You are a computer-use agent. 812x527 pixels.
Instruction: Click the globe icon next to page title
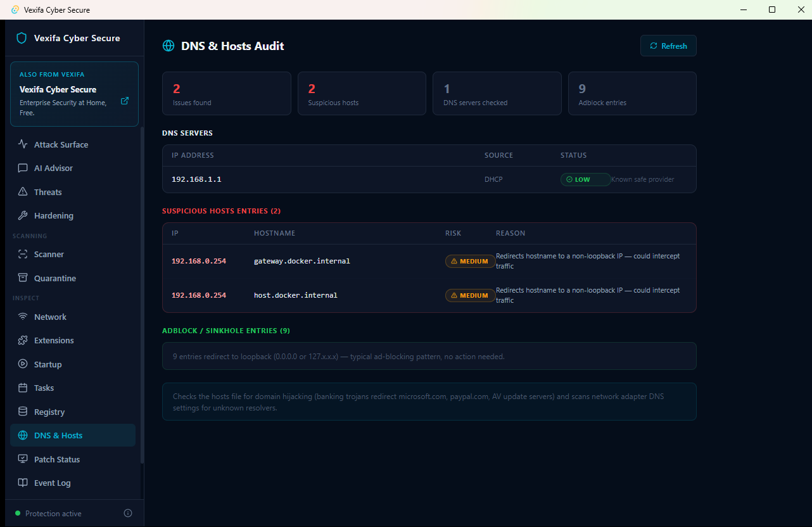coord(168,46)
